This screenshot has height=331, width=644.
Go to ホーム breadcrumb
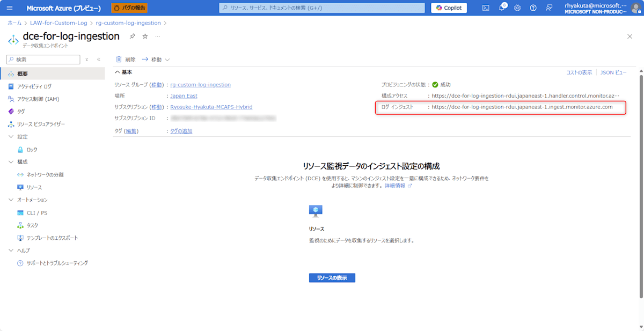14,23
